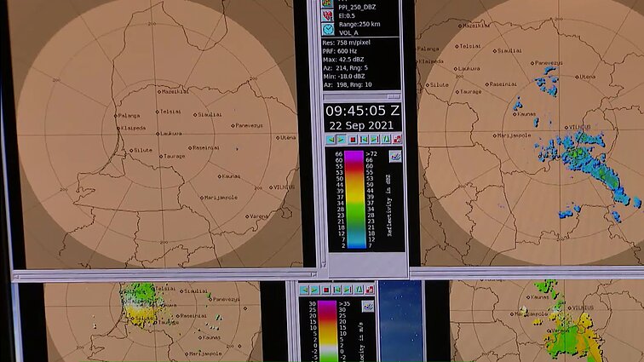Click the Res: 758 m/pixel line
The image size is (644, 362).
(346, 43)
